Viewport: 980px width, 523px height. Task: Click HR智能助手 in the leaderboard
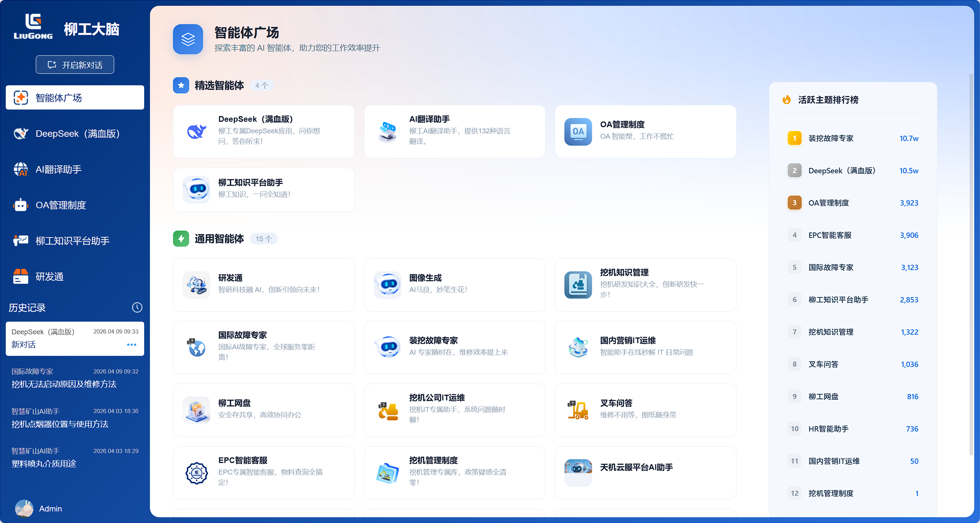[x=853, y=429]
